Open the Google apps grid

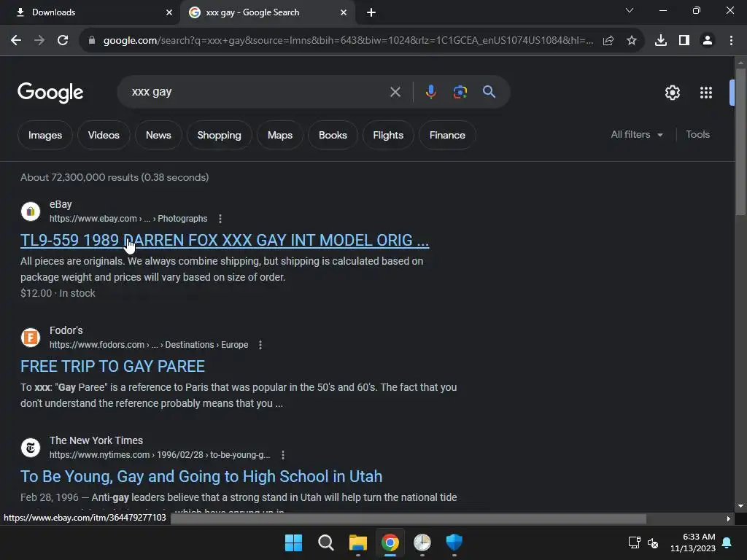[x=706, y=93]
